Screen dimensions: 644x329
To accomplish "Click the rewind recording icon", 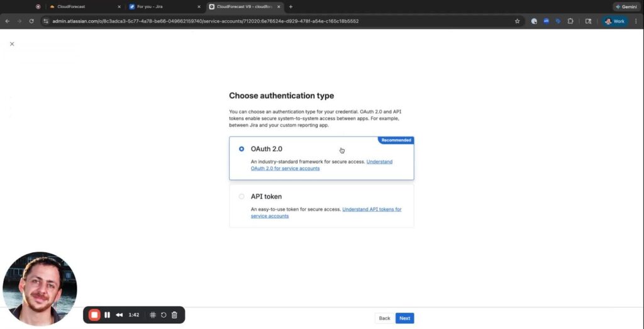I will point(119,315).
